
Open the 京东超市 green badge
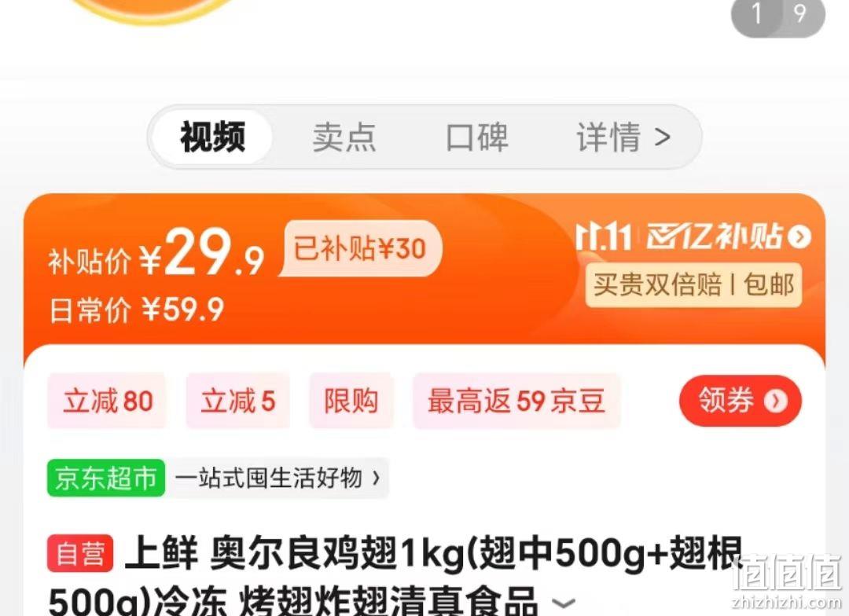[x=106, y=478]
